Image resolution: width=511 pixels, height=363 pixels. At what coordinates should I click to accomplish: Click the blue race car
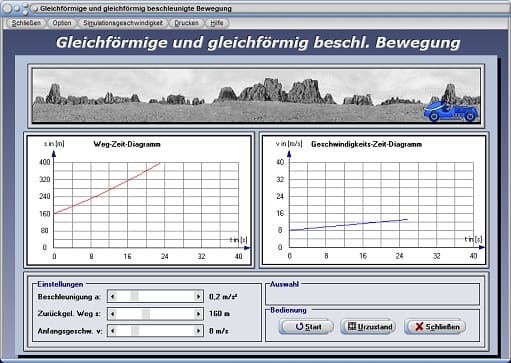coord(451,111)
